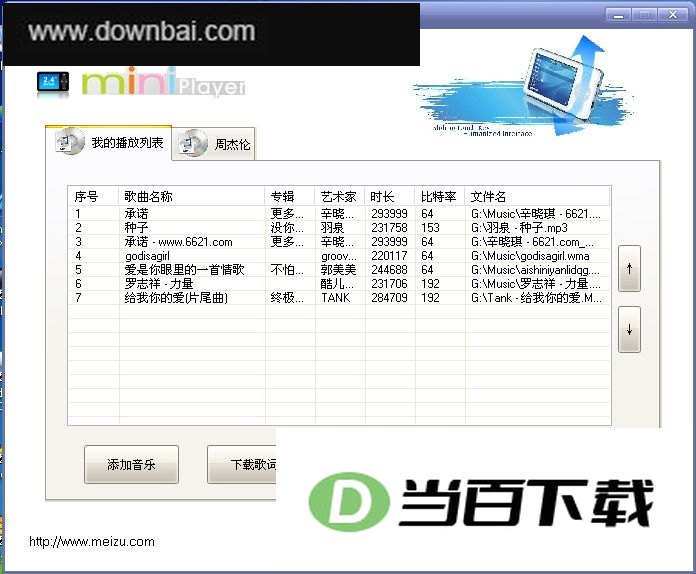
Task: Move selected song up with arrow button
Action: [x=629, y=268]
